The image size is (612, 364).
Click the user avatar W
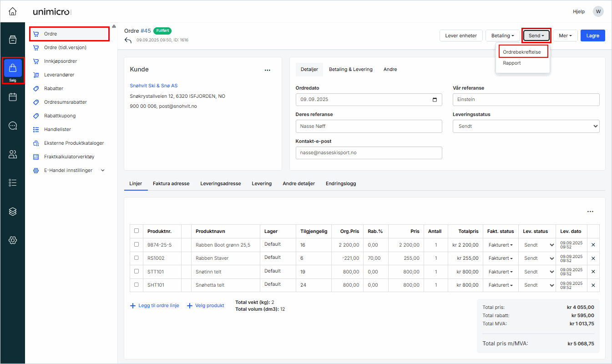(x=598, y=11)
